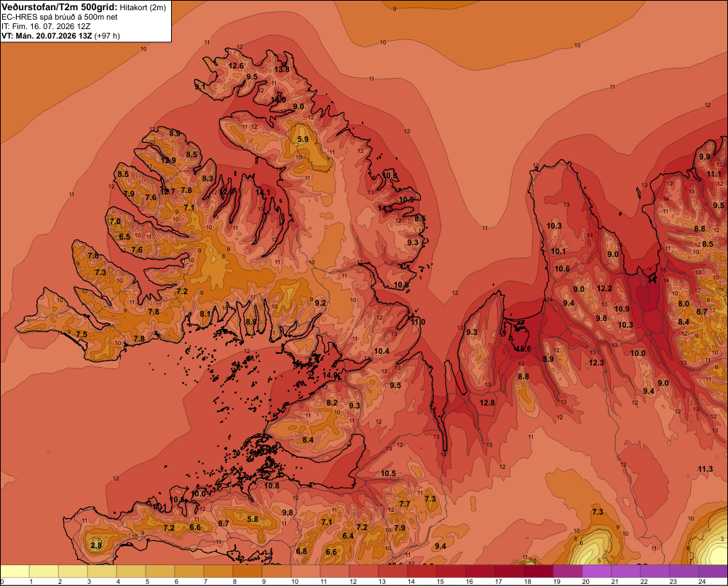This screenshot has width=728, height=586.
Task: Click the 'VT: Mán. 20.07.2026 13Z' valid time
Action: [x=47, y=36]
